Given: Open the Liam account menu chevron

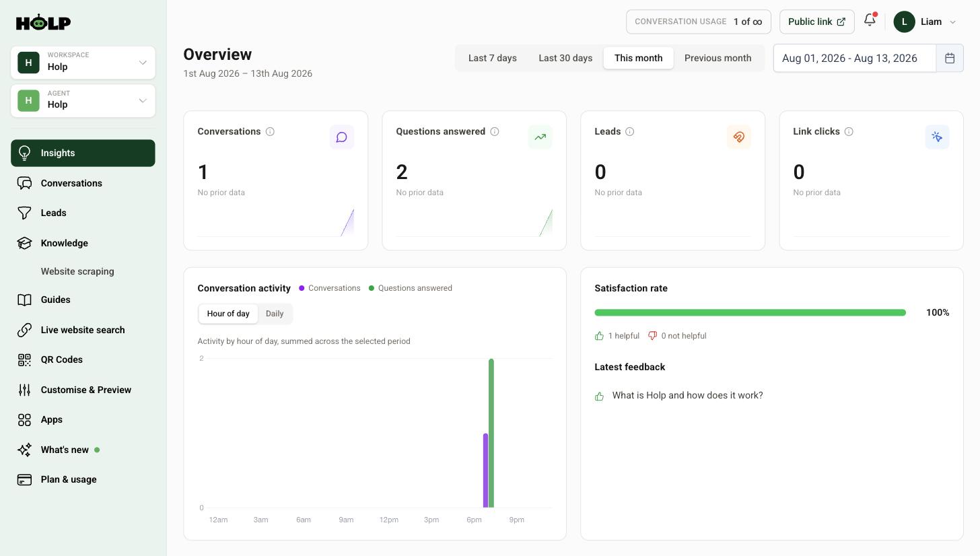Looking at the screenshot, I should [x=952, y=22].
